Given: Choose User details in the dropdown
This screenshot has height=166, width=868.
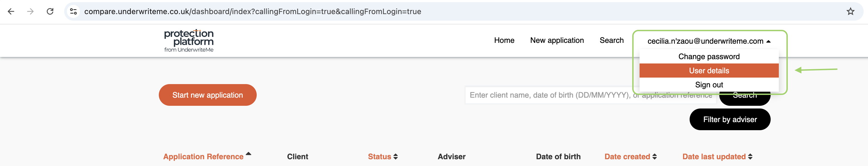Looking at the screenshot, I should [x=709, y=71].
